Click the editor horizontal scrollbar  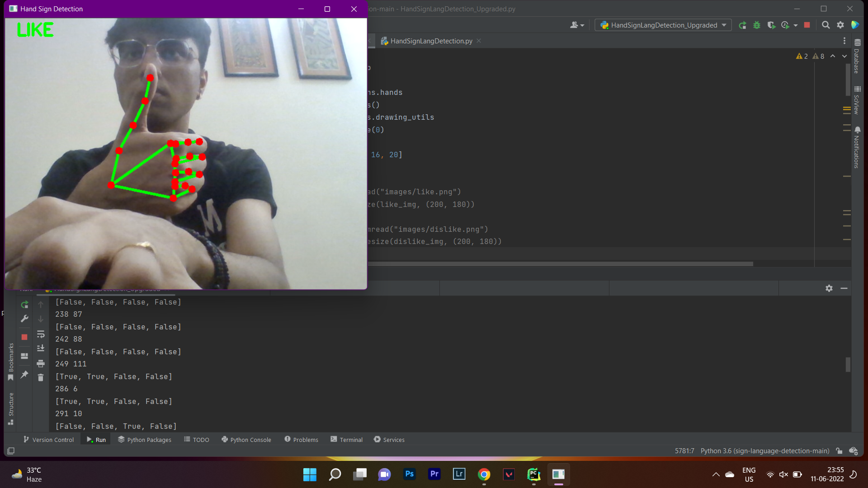pyautogui.click(x=561, y=264)
